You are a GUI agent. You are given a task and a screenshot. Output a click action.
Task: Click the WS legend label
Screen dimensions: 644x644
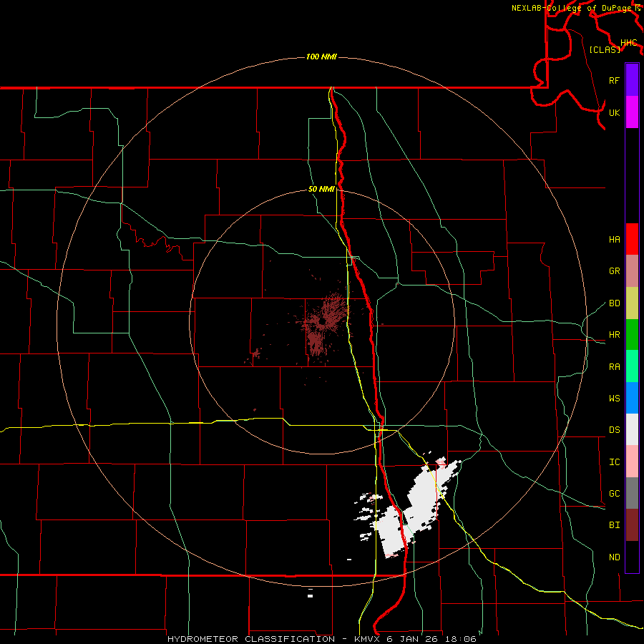(614, 399)
